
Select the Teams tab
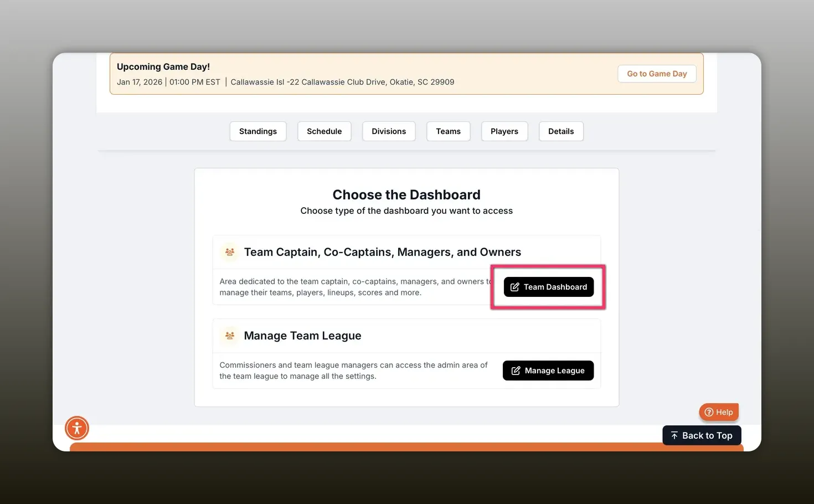pos(448,131)
